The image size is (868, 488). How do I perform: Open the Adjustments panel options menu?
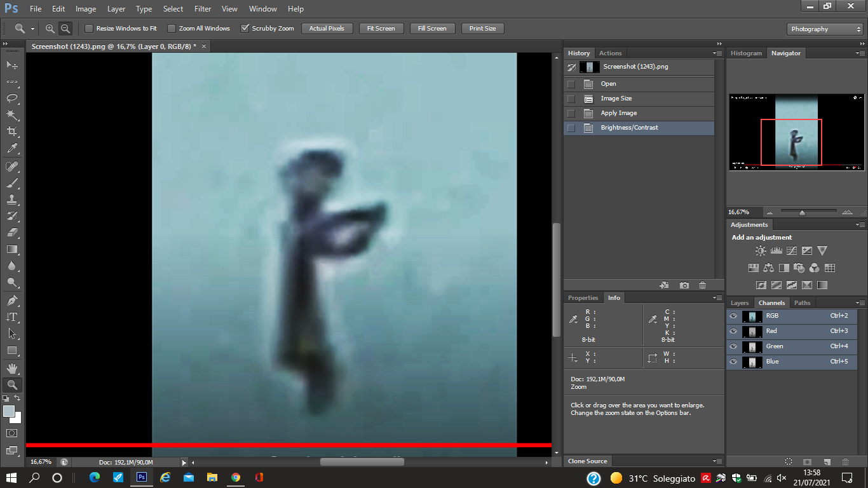(860, 225)
